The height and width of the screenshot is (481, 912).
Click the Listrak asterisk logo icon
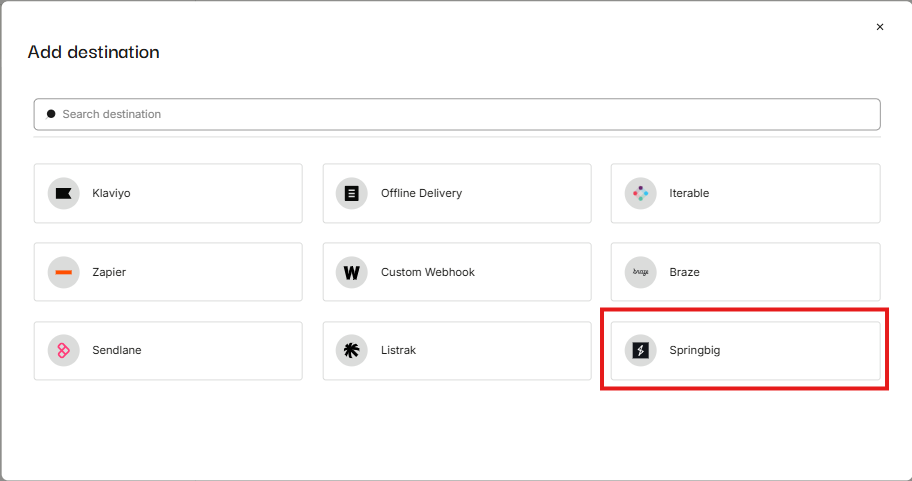click(352, 350)
